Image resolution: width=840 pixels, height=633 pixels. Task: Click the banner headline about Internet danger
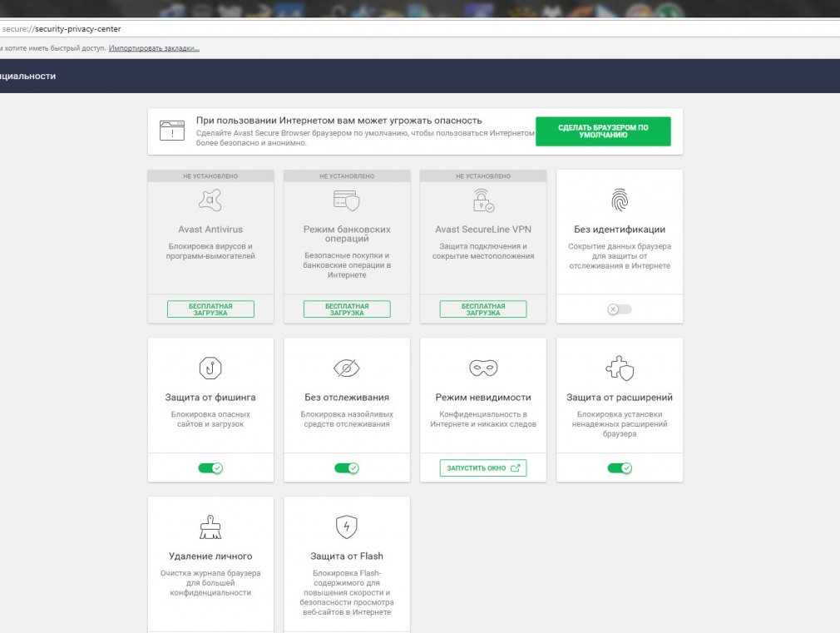pos(339,121)
